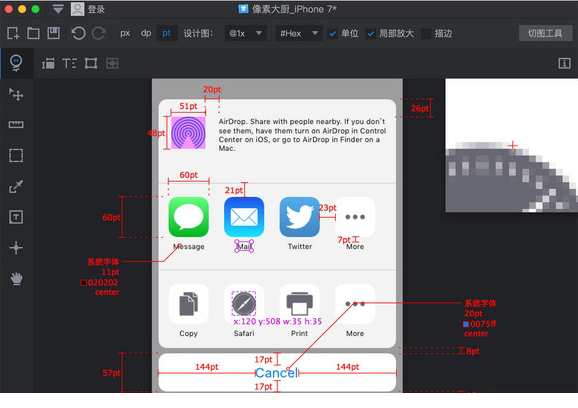Select the crosshair coordinate tool

pos(16,248)
